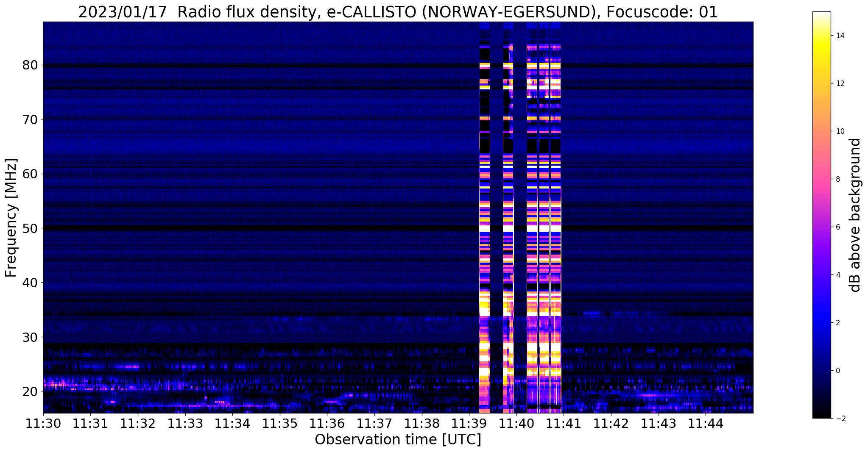
Task: Click the 60 MHz frequency tick label
Action: click(x=30, y=174)
